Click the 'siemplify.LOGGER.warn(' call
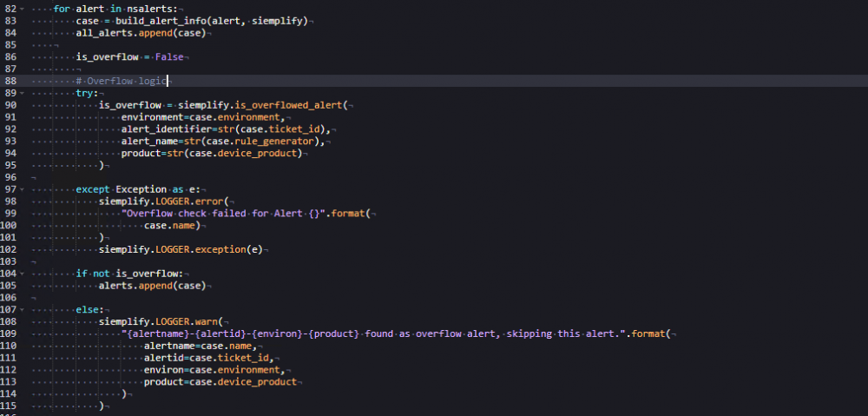The width and height of the screenshot is (868, 416). click(x=161, y=321)
